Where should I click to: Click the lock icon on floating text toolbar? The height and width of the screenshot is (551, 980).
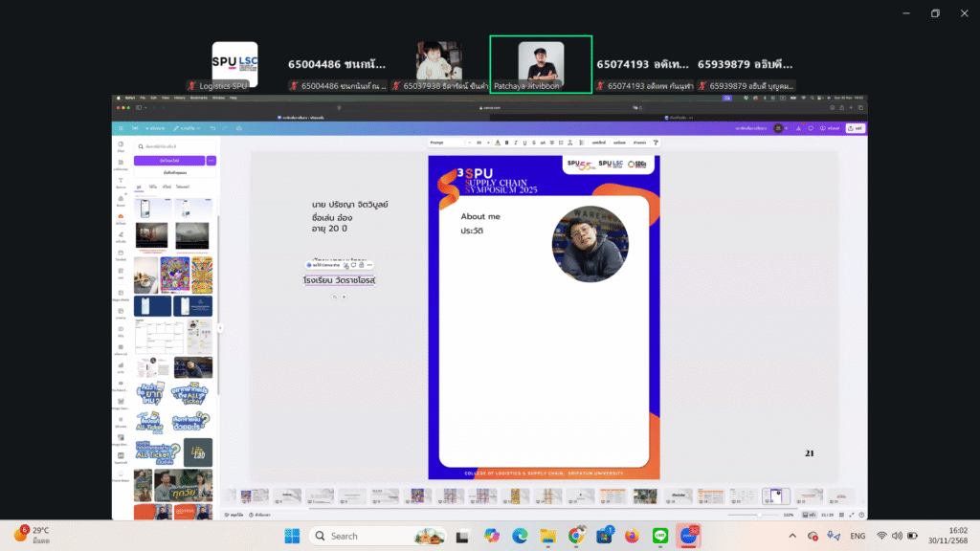[361, 265]
